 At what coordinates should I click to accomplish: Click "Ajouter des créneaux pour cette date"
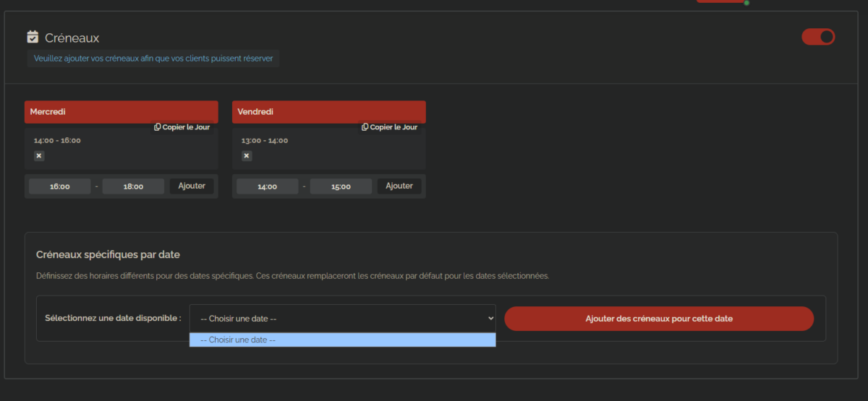point(659,319)
